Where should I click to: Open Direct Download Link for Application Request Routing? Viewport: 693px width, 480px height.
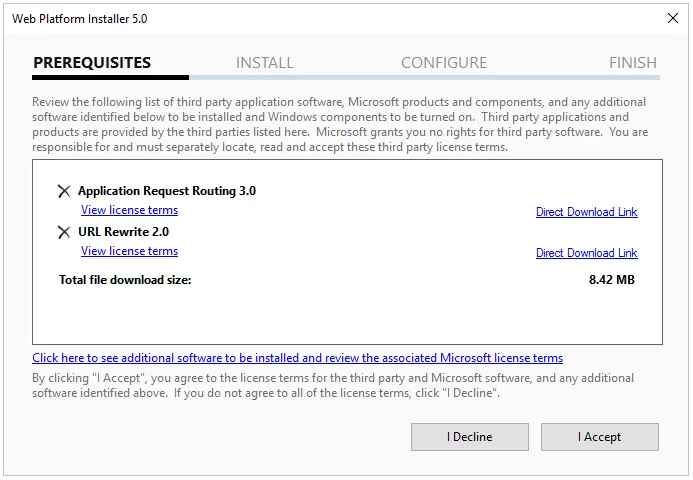586,212
